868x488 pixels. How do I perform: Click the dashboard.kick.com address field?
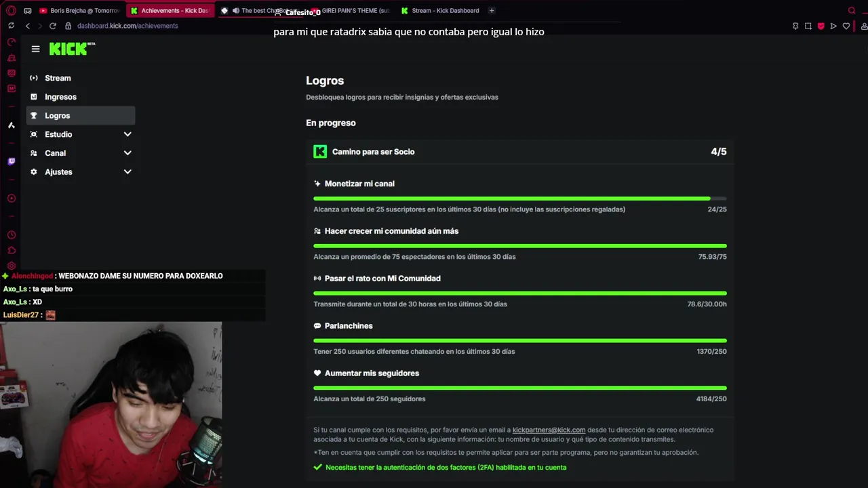(127, 26)
